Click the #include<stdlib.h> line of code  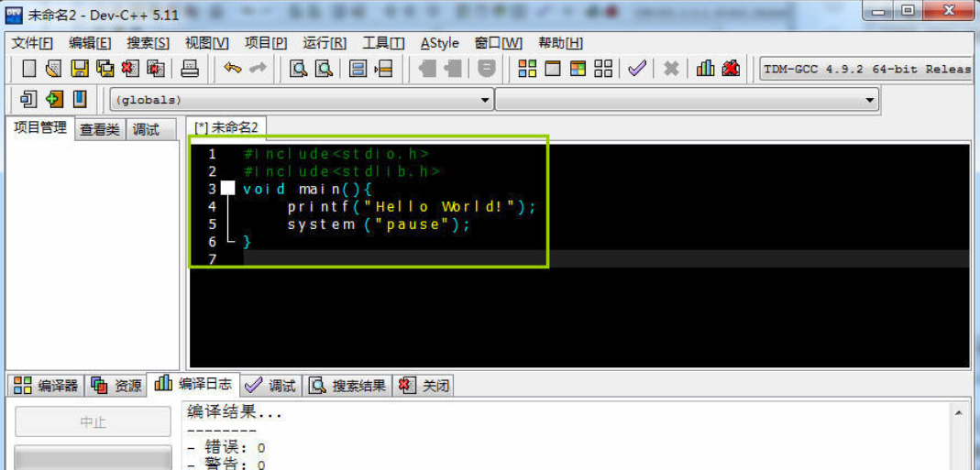click(342, 170)
